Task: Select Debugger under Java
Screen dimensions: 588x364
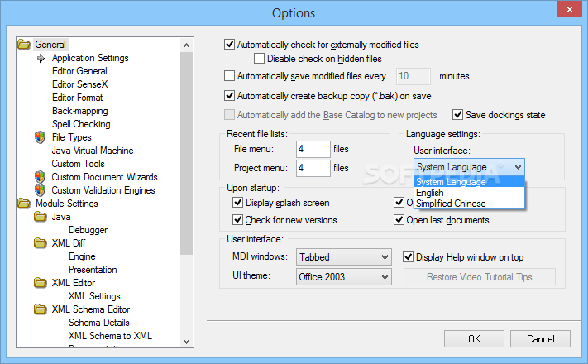Action: point(88,230)
